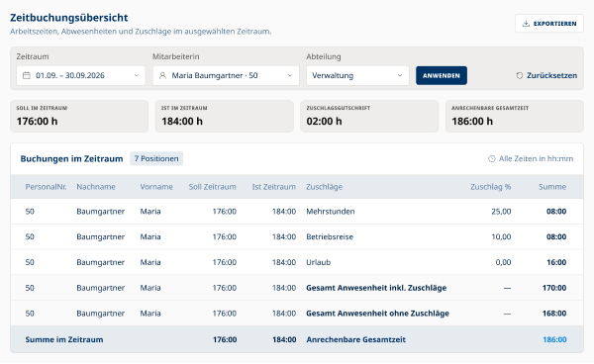The height and width of the screenshot is (364, 594).
Task: Sort by Summe column header
Action: pos(552,187)
